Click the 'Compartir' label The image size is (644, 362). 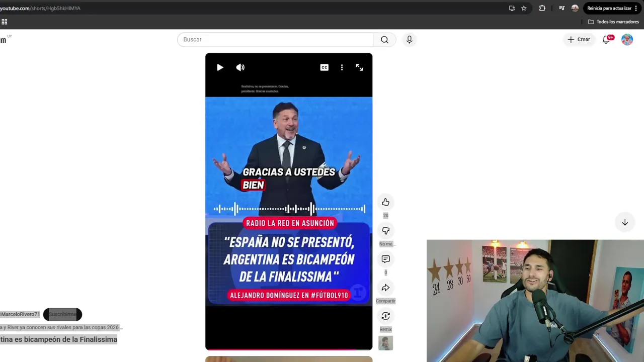(385, 301)
